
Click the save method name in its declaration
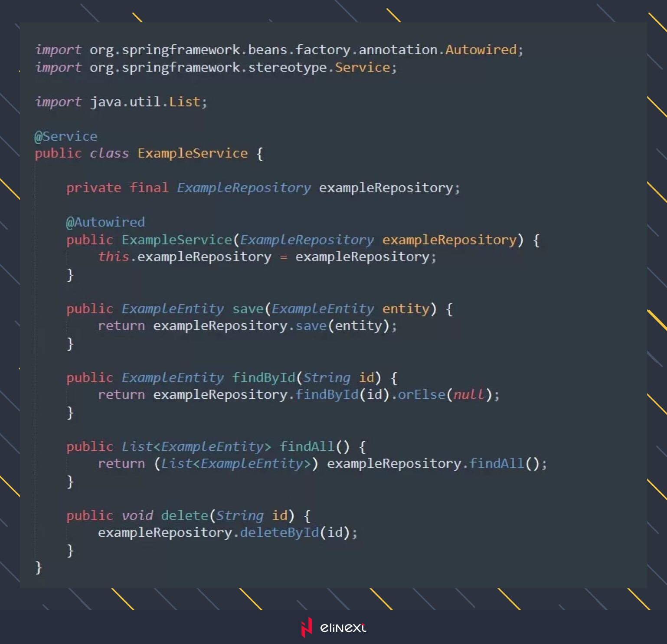(x=248, y=309)
